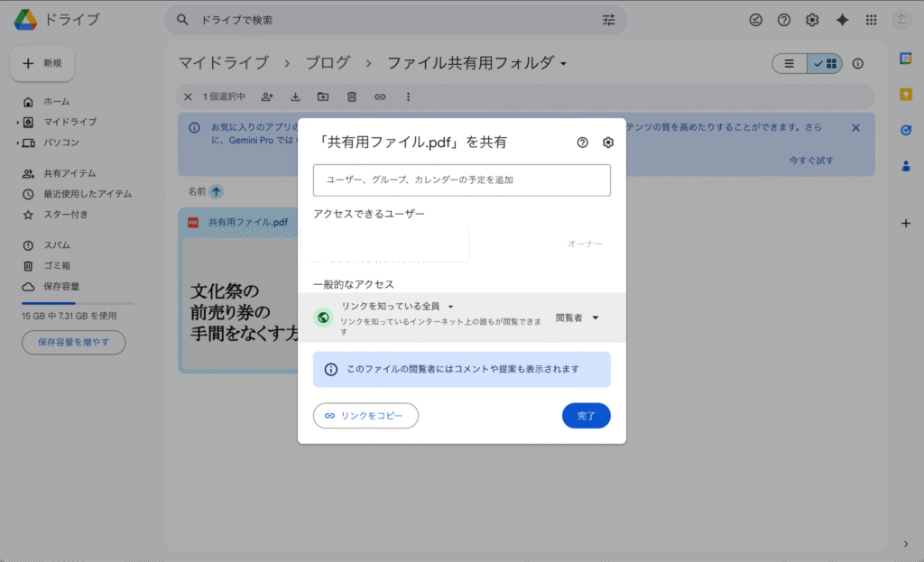Switch to grid layout view
This screenshot has height=562, width=924.
pyautogui.click(x=825, y=64)
